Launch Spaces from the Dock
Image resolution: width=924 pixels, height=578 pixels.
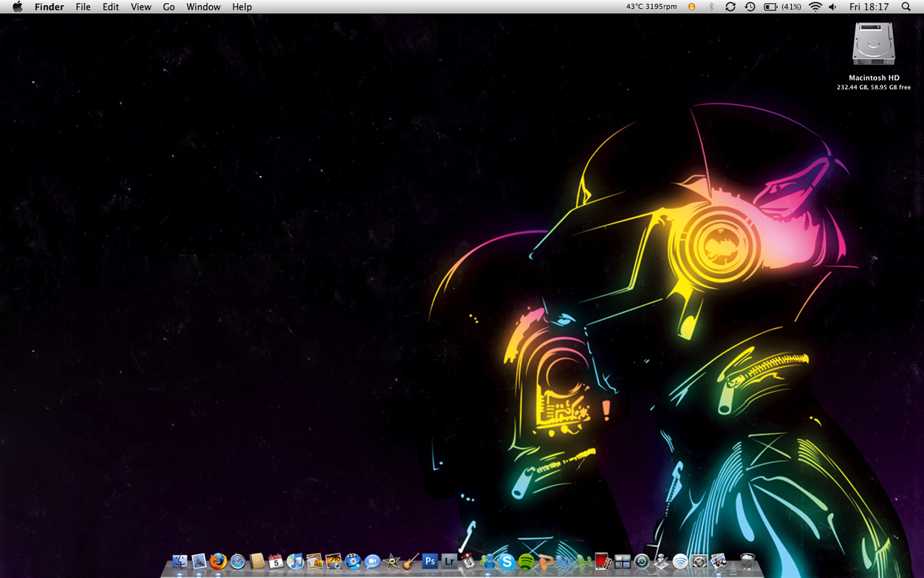(621, 562)
